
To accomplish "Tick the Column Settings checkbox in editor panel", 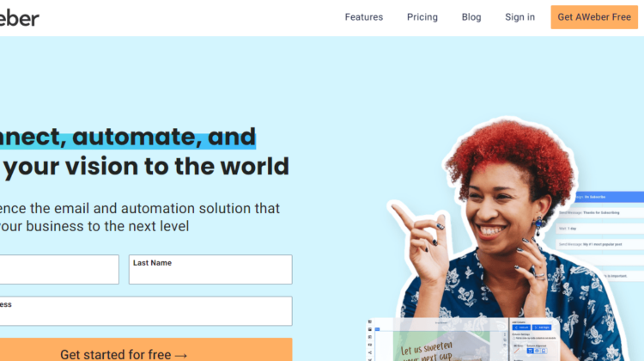I will click(x=513, y=338).
